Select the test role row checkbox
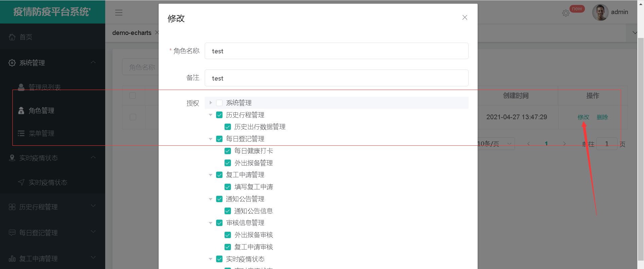Viewport: 644px width, 269px height. click(133, 117)
